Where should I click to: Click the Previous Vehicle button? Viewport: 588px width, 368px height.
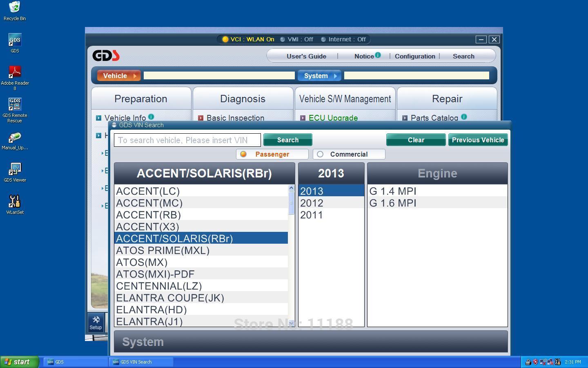click(x=478, y=140)
